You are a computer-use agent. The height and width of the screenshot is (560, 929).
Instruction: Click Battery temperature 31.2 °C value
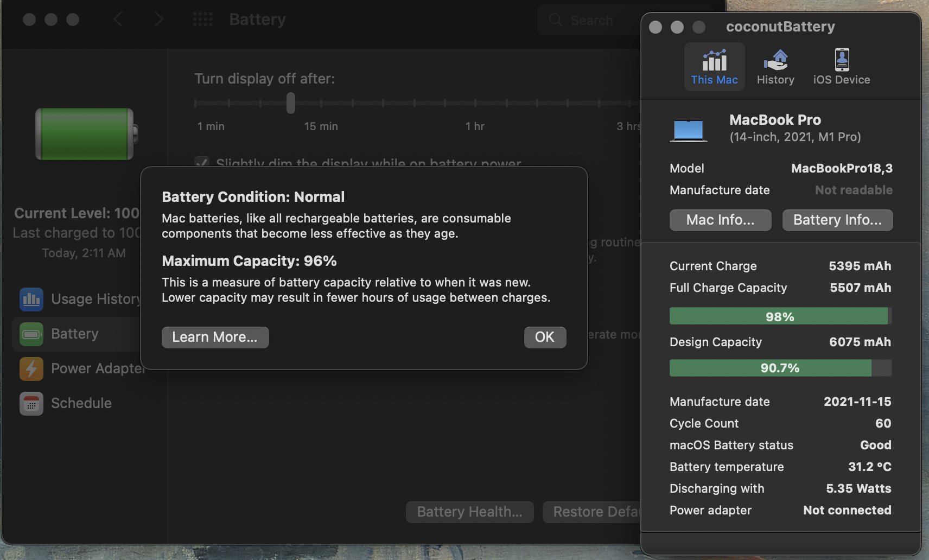(x=870, y=467)
